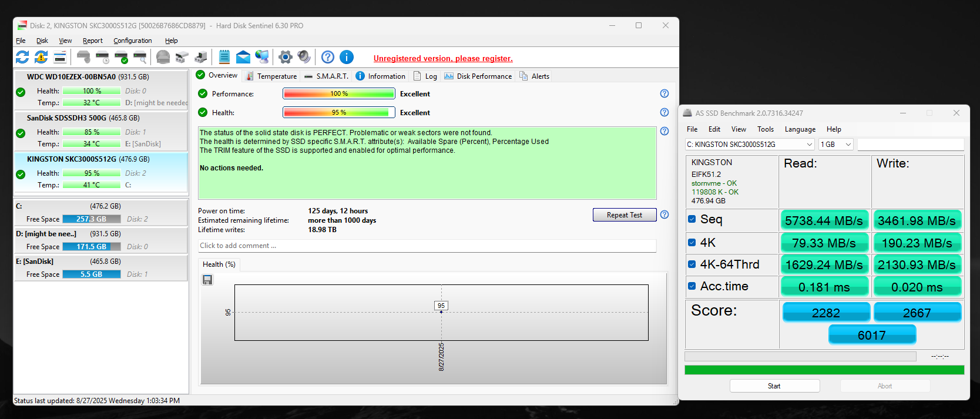Click the 6017 total score button
The width and height of the screenshot is (980, 419).
coord(872,335)
